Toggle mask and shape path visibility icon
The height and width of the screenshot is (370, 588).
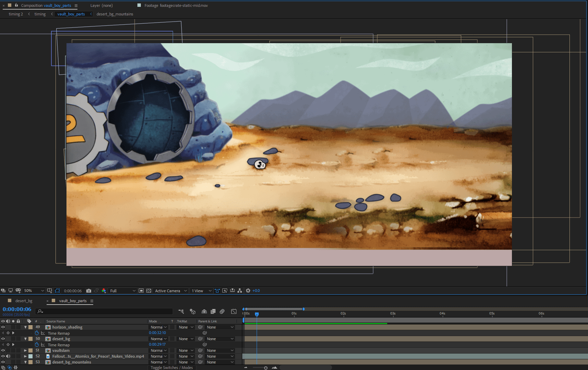click(57, 291)
